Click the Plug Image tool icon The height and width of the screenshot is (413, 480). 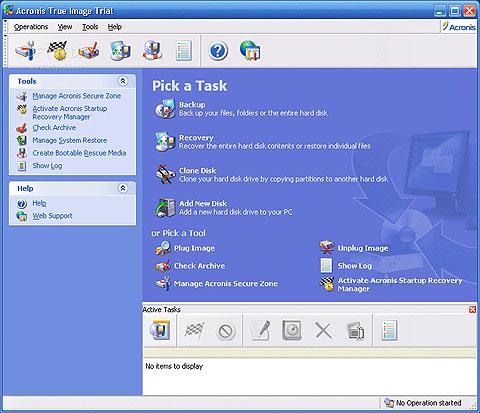click(163, 248)
